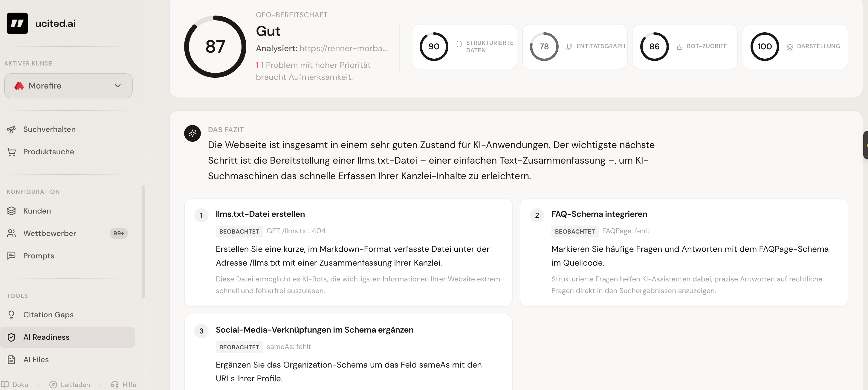This screenshot has width=868, height=390.
Task: Select Social-Media-Verknüpfungen im Schema ergänzen heading
Action: pyautogui.click(x=314, y=330)
